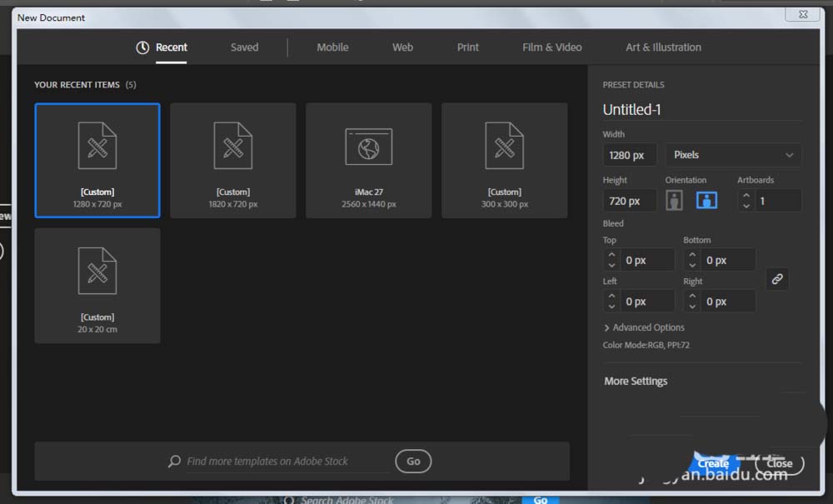833x504 pixels.
Task: Increase the Bottom bleed value
Action: coord(692,255)
